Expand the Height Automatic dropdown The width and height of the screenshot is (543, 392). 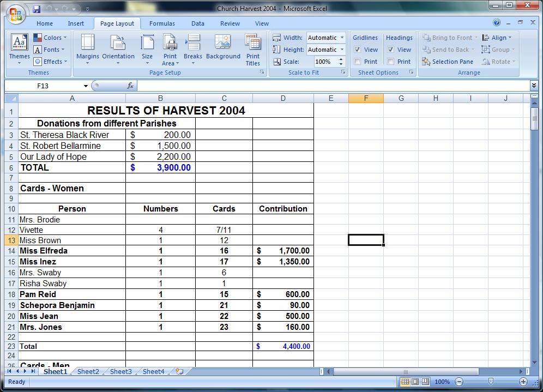tap(326, 50)
